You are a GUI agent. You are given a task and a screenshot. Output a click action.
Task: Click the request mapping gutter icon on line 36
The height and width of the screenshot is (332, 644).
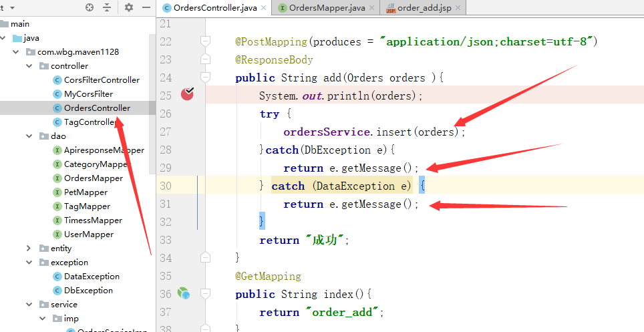[x=184, y=293]
